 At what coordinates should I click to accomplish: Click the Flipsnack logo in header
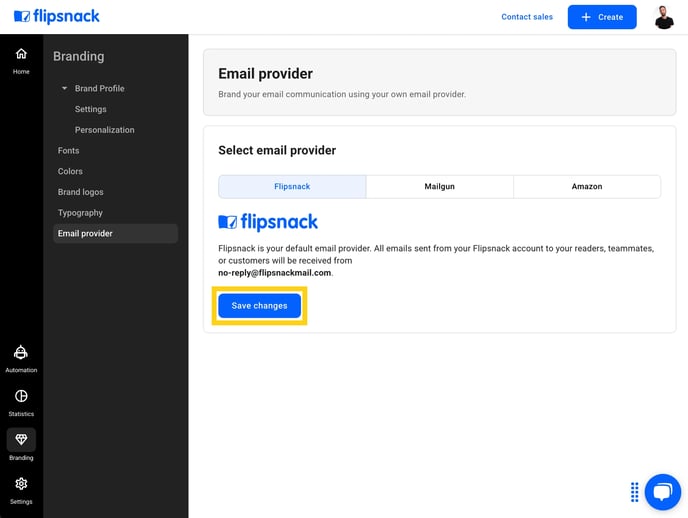coord(57,16)
